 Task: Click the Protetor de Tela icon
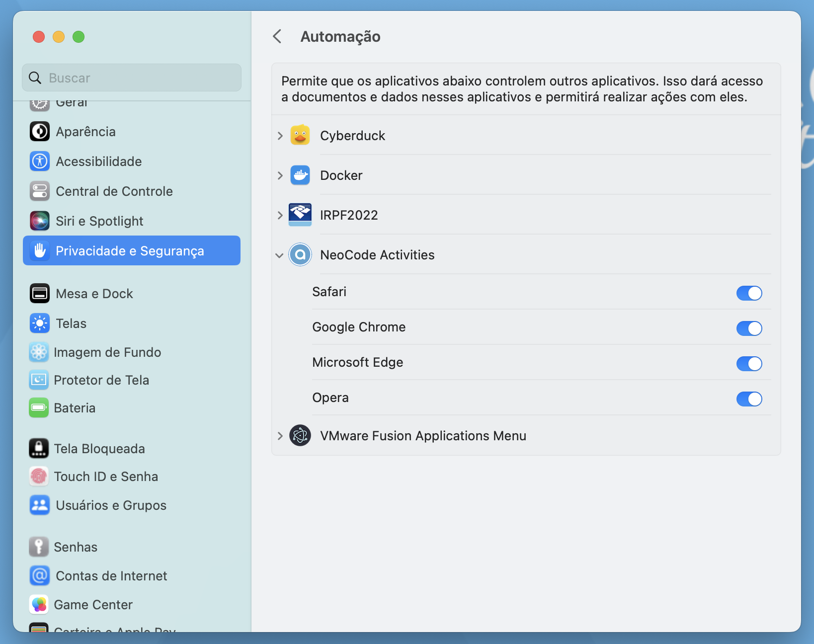point(39,380)
